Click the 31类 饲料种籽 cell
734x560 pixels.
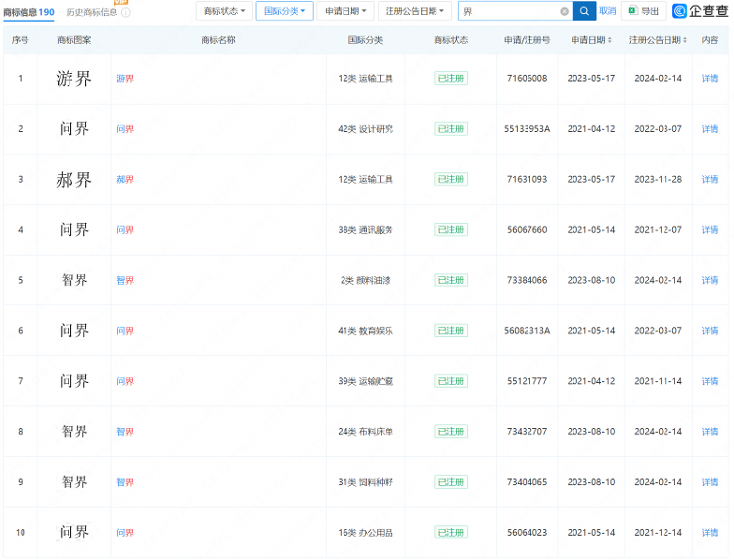[x=365, y=482]
